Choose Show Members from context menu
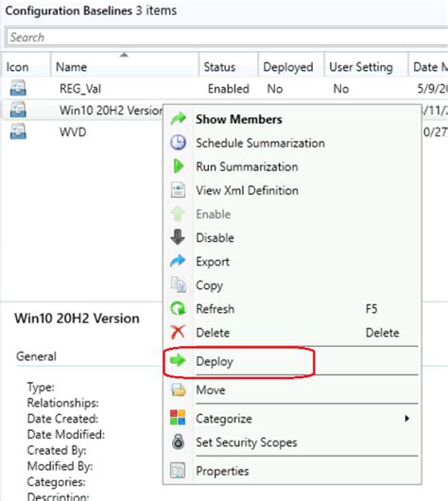 [239, 119]
